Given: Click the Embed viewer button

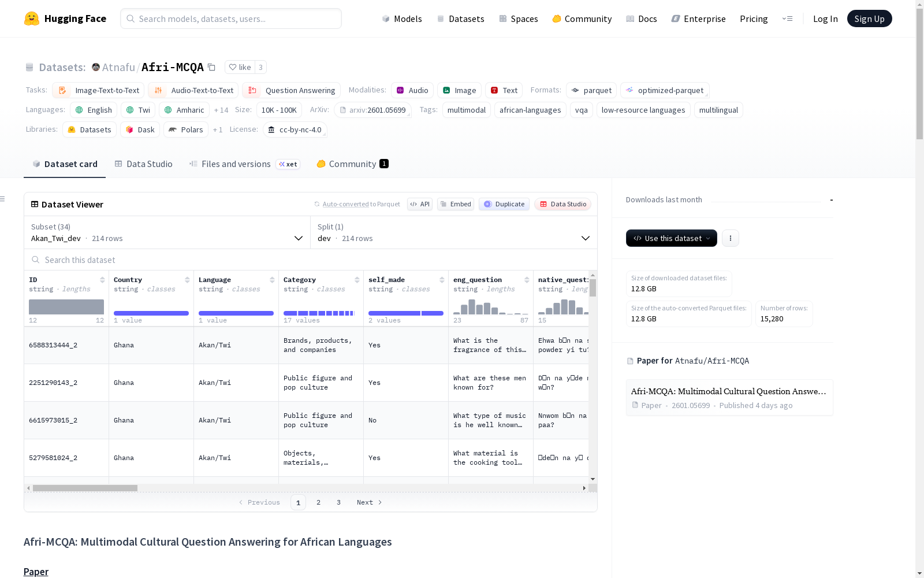Looking at the screenshot, I should click(x=456, y=204).
